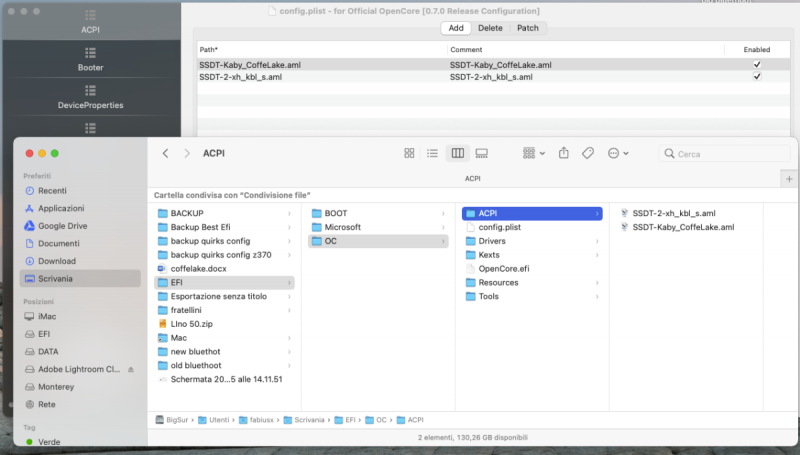Open the Finder group-by dropdown

pyautogui.click(x=534, y=154)
